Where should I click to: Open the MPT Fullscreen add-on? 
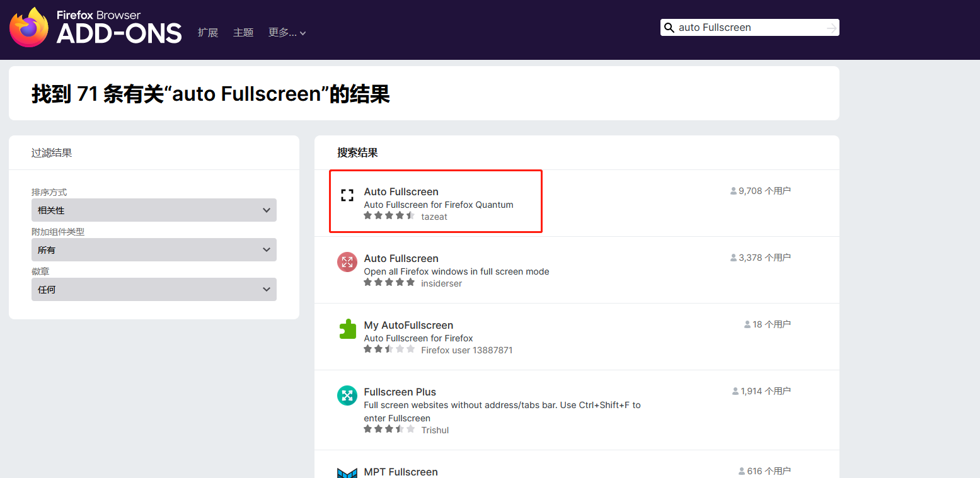pos(401,472)
